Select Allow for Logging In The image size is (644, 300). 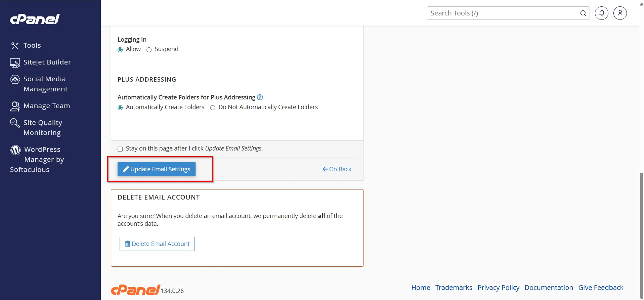(120, 50)
